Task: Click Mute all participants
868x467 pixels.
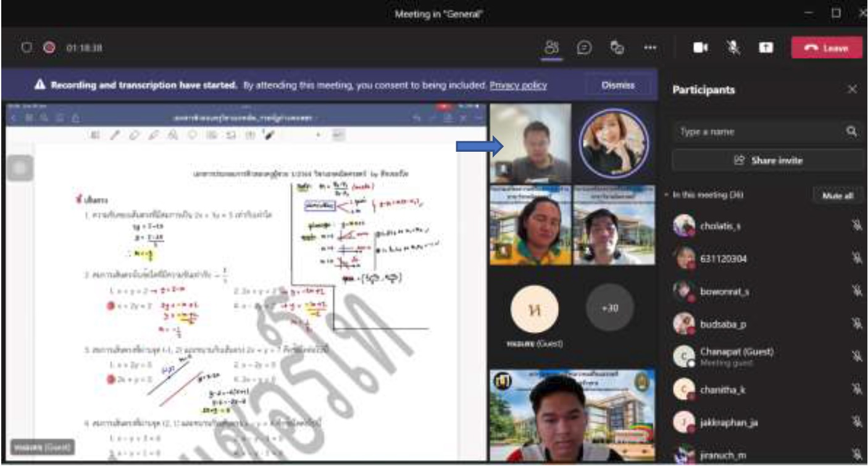Action: pyautogui.click(x=837, y=196)
